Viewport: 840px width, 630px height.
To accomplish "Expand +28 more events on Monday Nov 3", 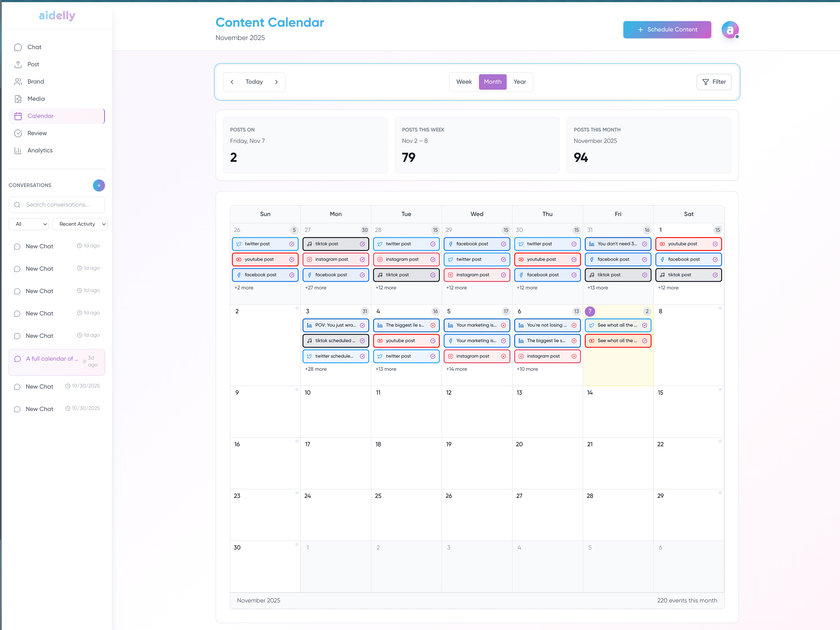I will tap(316, 369).
